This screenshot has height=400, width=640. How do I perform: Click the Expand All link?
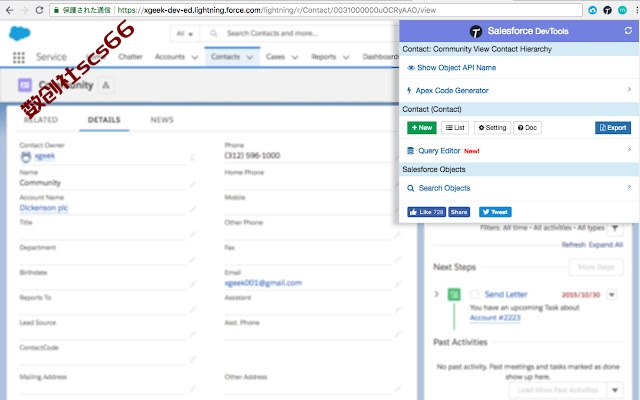coord(606,244)
